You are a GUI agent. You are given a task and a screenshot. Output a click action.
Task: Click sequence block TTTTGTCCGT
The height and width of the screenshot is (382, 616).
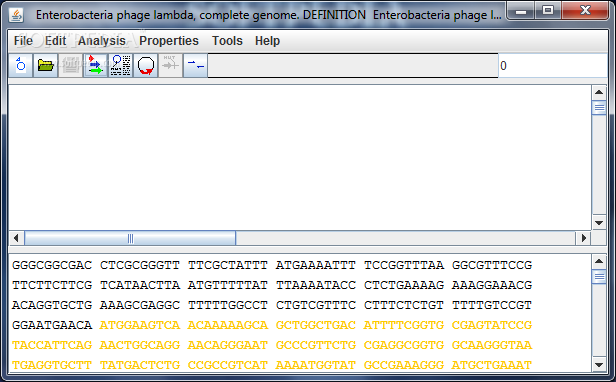tap(492, 305)
